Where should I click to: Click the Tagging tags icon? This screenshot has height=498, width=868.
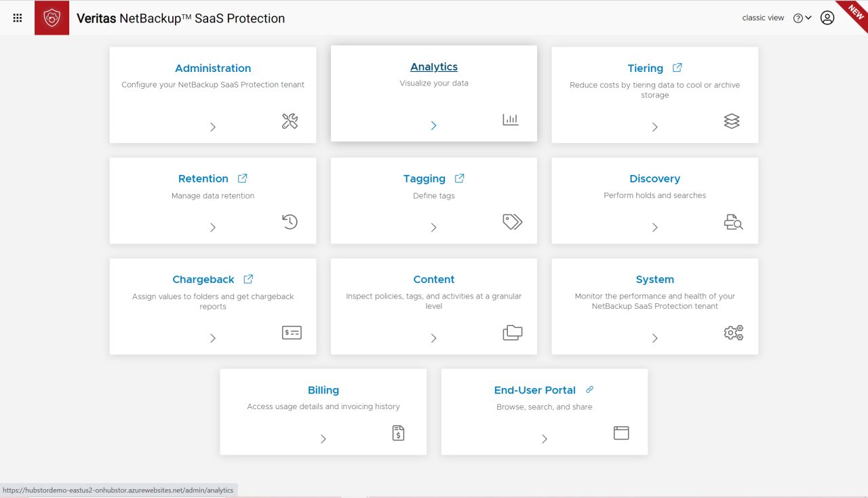coord(512,222)
